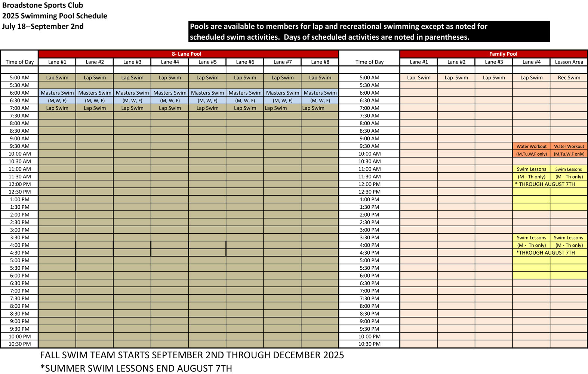Select the 'Lesson Area' column header
Viewport: 588px width, 374px height.
tap(569, 62)
